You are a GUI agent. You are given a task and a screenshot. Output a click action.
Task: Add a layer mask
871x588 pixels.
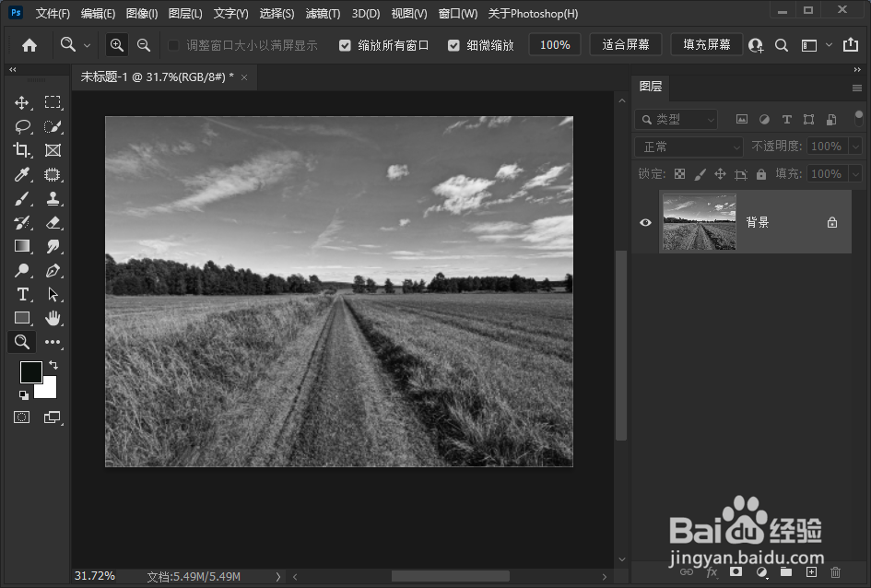736,572
